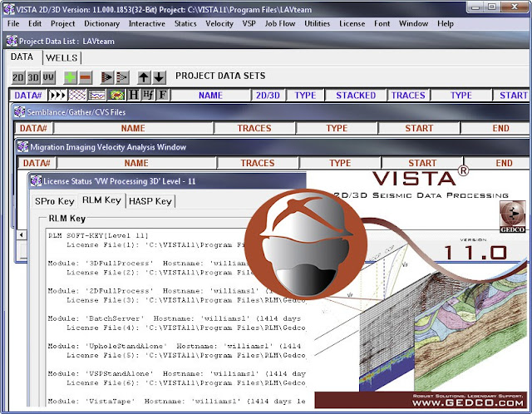Viewport: 532px width, 414px height.
Task: Click blue TRACES header in Project Data Sets
Action: coord(408,95)
